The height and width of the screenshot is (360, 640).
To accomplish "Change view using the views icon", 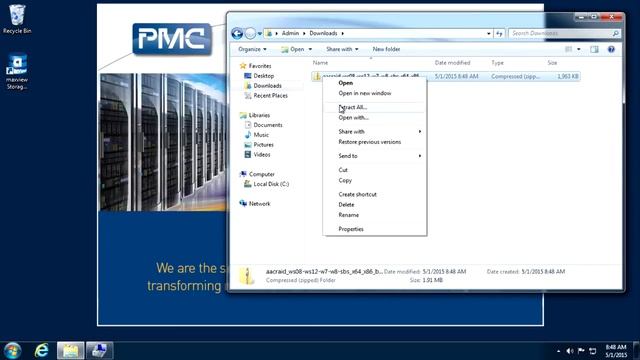I will 568,49.
